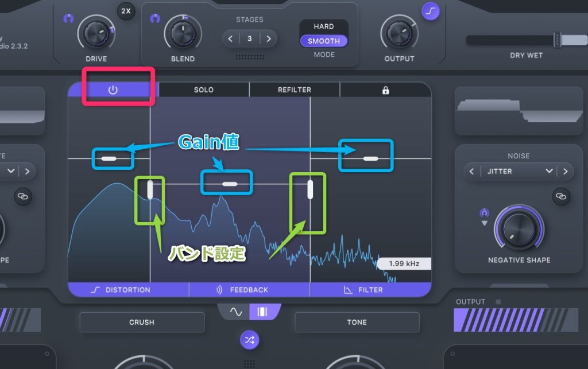
Task: Click the Negative Shape knob
Action: (x=519, y=229)
